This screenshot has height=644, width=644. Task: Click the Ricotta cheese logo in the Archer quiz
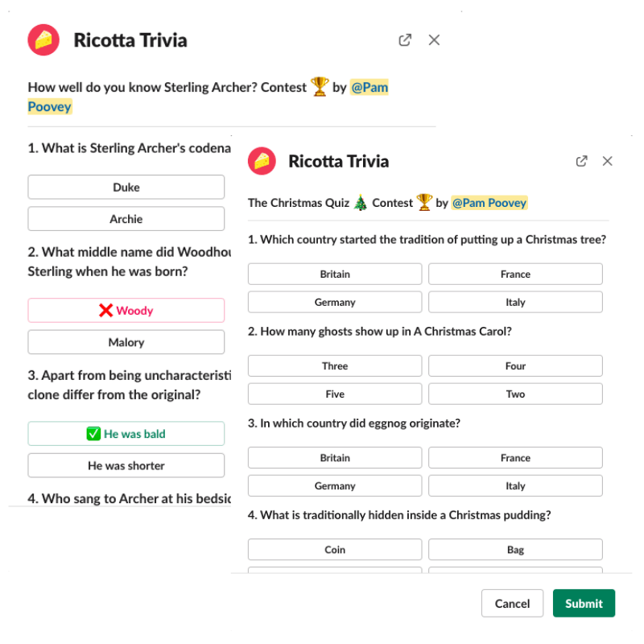click(x=44, y=40)
